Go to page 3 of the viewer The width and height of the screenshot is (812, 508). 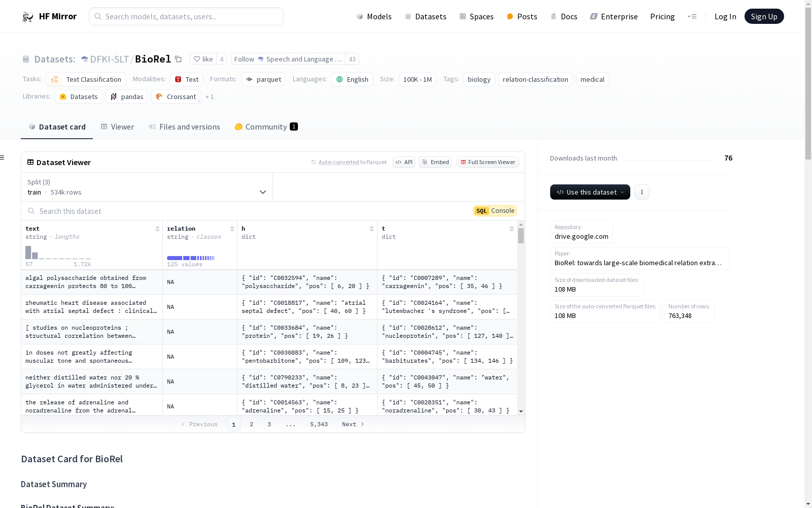tap(269, 424)
